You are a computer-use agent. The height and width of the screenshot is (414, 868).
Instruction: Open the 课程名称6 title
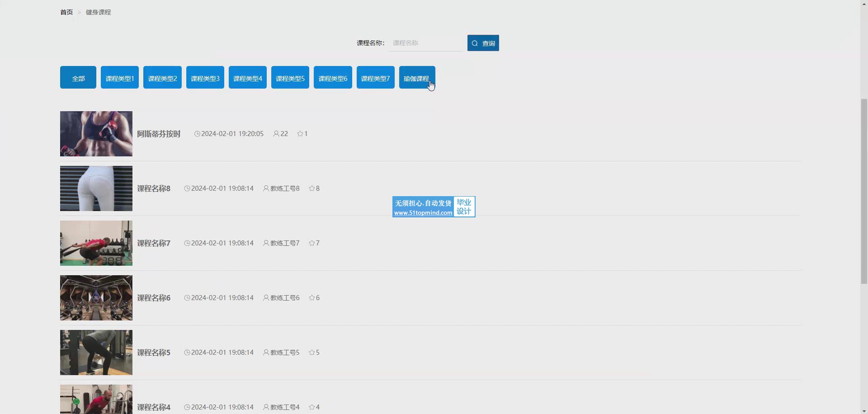[x=154, y=298]
